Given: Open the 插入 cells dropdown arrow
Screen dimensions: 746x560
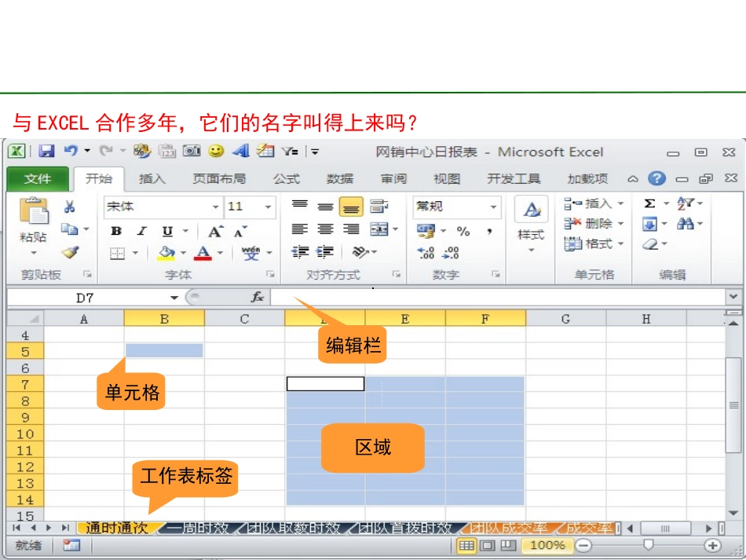Looking at the screenshot, I should click(621, 203).
